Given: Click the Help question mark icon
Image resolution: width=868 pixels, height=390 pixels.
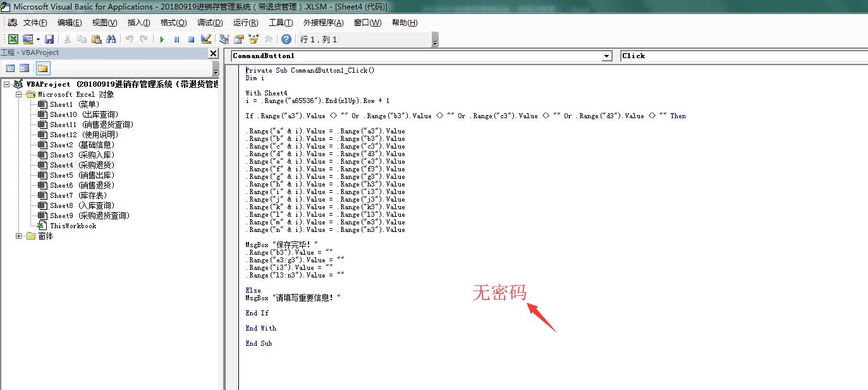Looking at the screenshot, I should (x=286, y=39).
